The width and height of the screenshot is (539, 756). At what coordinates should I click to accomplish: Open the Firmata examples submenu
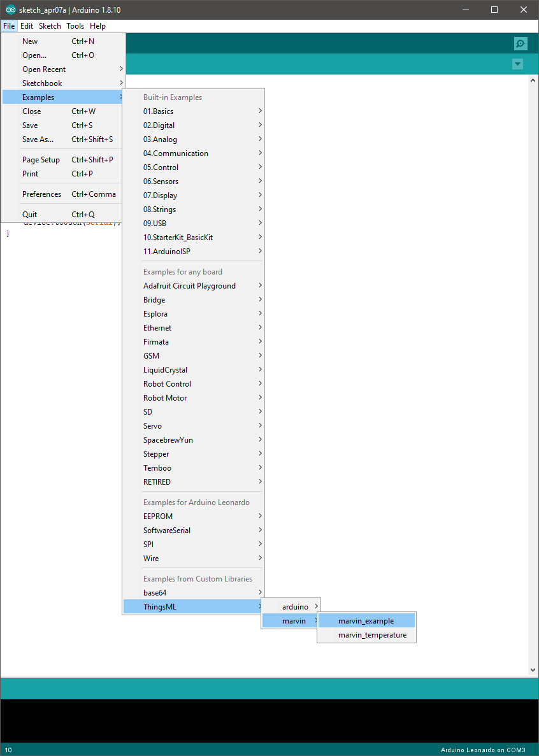click(193, 342)
